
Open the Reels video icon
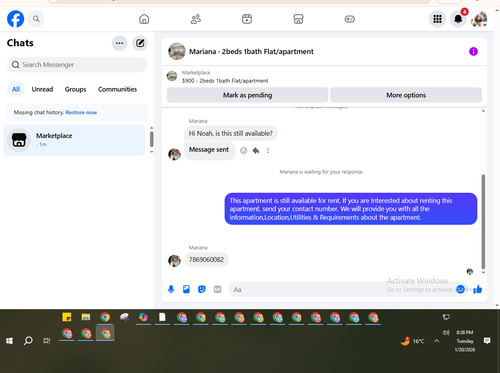click(x=247, y=19)
